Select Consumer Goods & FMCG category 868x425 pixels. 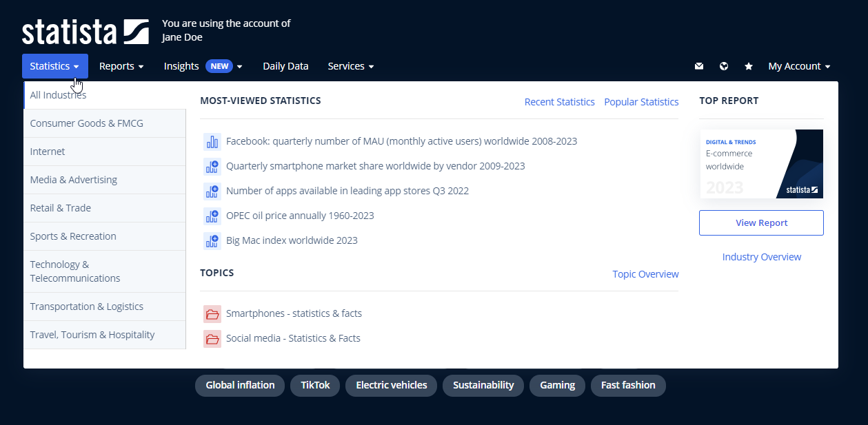pyautogui.click(x=105, y=123)
